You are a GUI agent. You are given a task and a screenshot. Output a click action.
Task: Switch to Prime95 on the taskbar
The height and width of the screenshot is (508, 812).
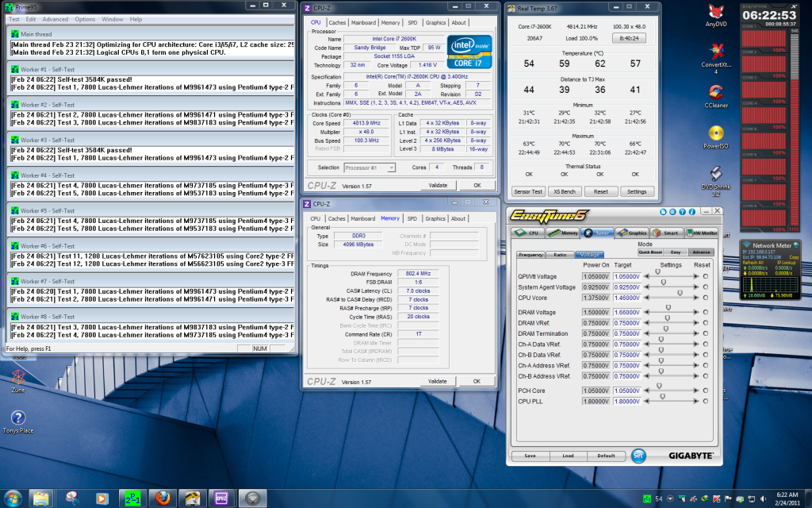[132, 498]
